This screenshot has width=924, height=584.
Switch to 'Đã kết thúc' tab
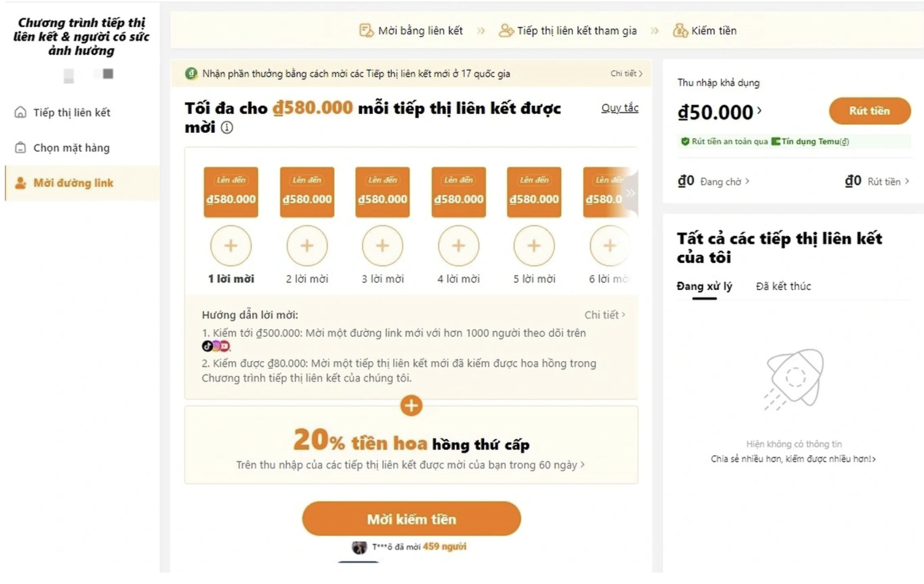[783, 286]
